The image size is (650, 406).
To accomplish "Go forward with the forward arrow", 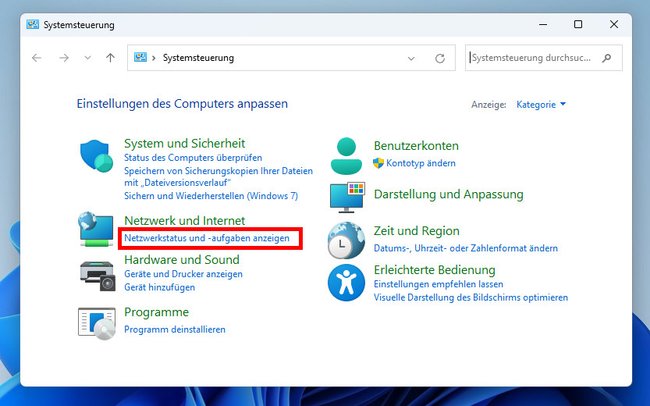I will pos(64,58).
